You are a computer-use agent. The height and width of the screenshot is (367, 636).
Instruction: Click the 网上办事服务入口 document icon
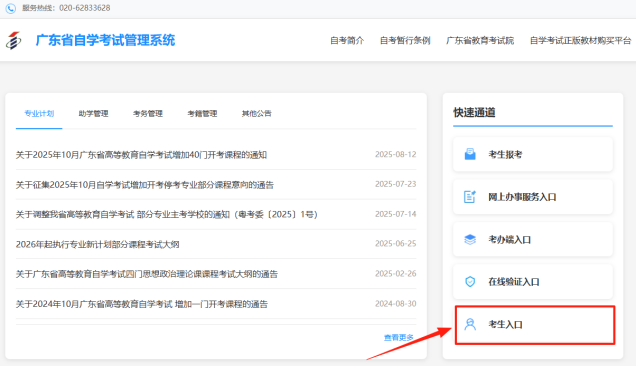470,197
